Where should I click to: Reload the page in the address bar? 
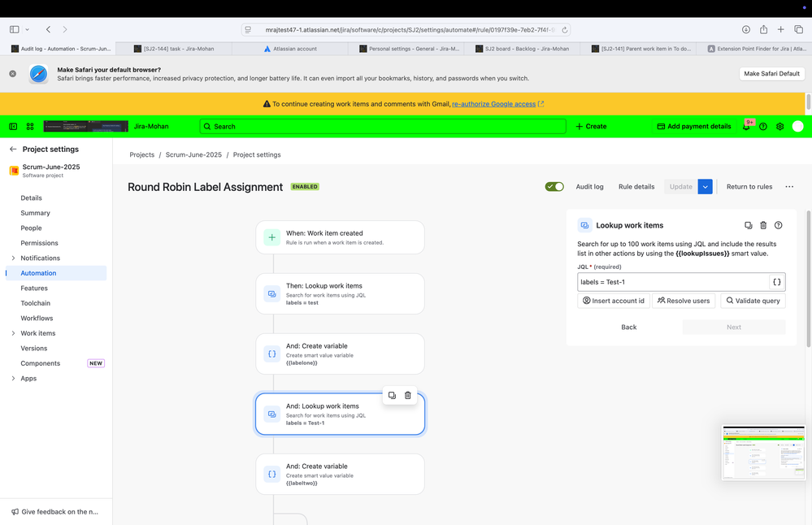[x=565, y=30]
